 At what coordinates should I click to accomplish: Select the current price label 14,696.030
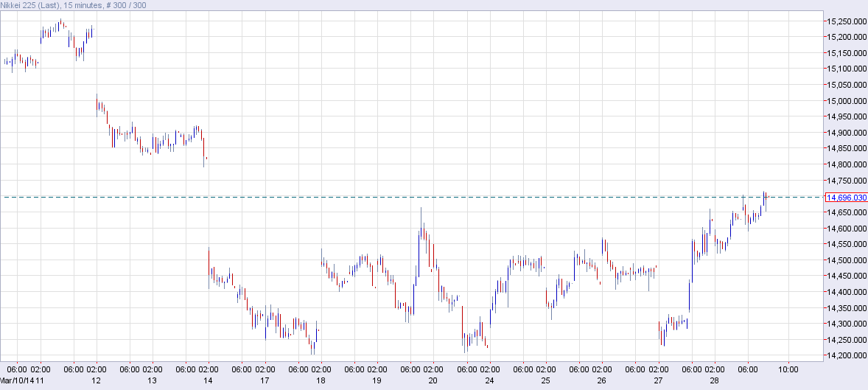click(846, 198)
